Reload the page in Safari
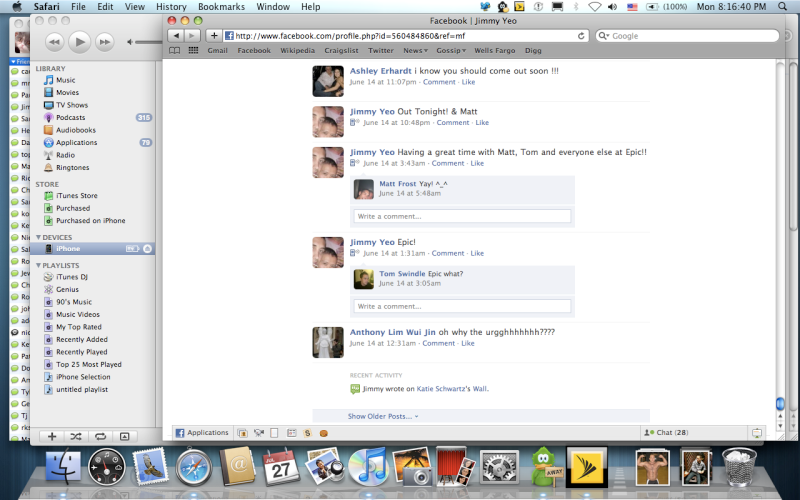Viewport: 800px width, 500px height. (x=581, y=36)
